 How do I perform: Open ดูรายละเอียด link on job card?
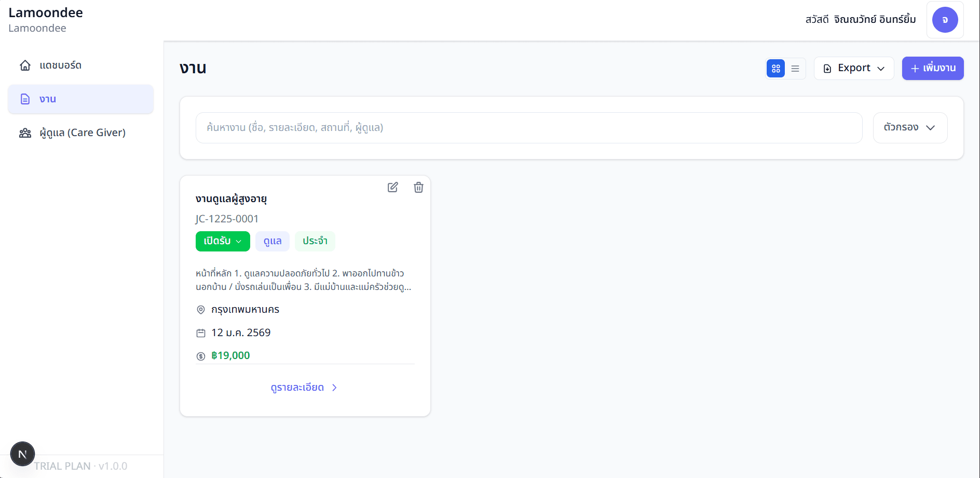coord(304,388)
